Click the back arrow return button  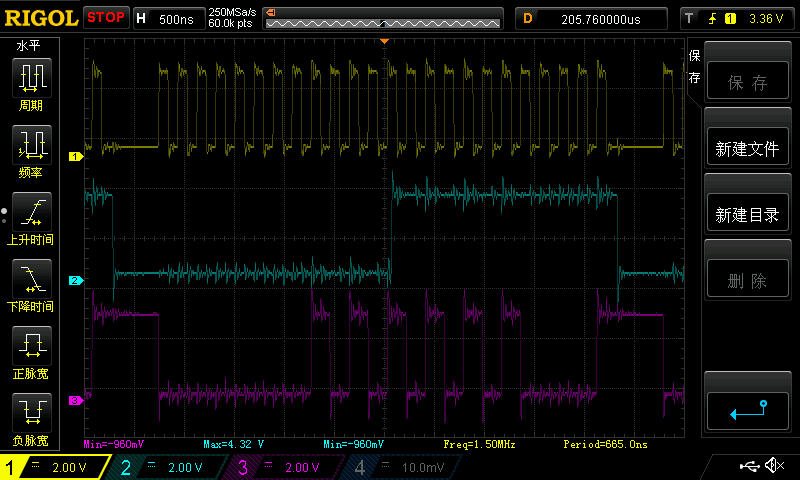747,411
